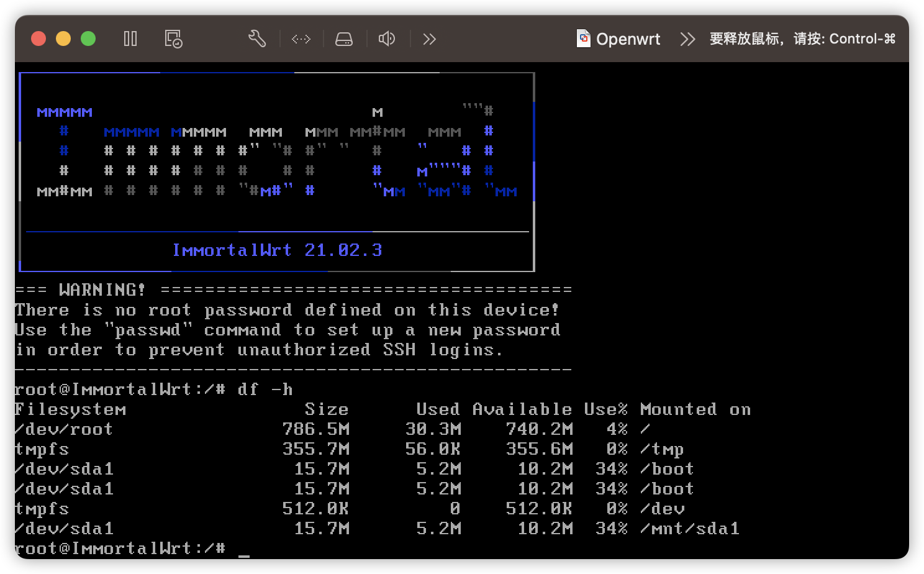Click the /dev mount point entry
This screenshot has height=574, width=924.
click(x=662, y=509)
